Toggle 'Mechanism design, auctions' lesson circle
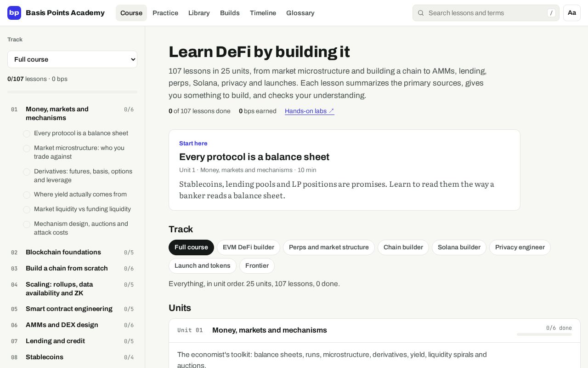 [27, 224]
